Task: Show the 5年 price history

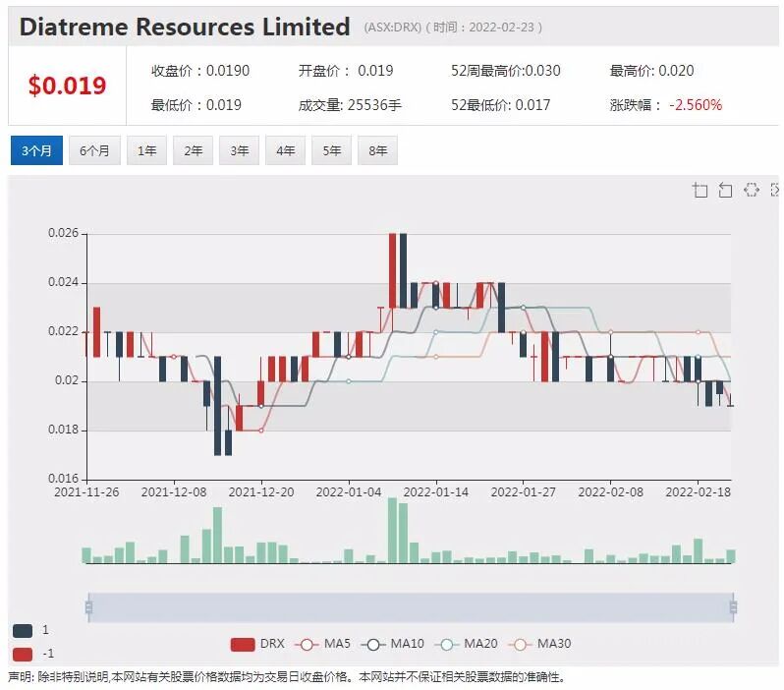Action: [331, 150]
